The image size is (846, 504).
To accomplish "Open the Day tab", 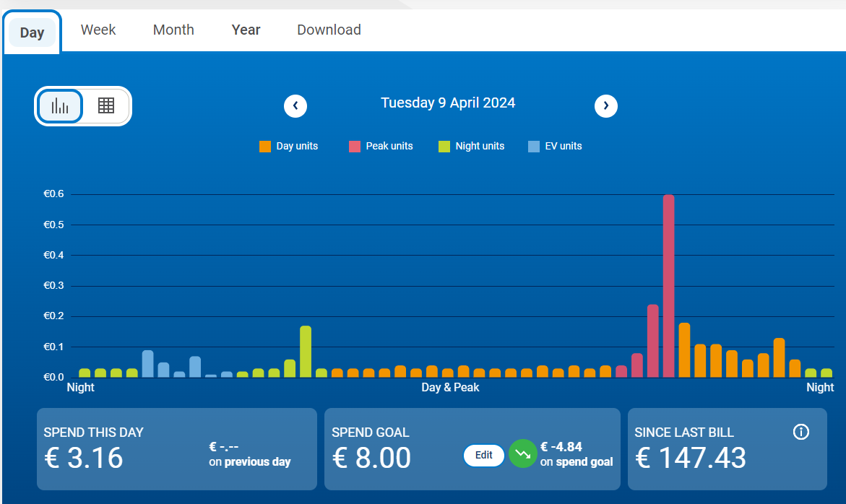I will click(33, 32).
